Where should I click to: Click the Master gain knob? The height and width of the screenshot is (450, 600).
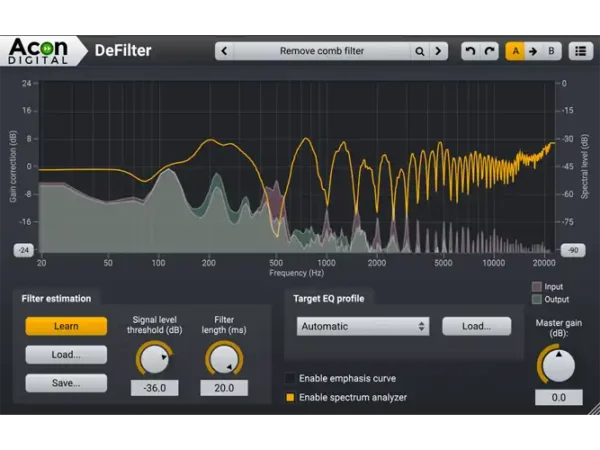(558, 364)
